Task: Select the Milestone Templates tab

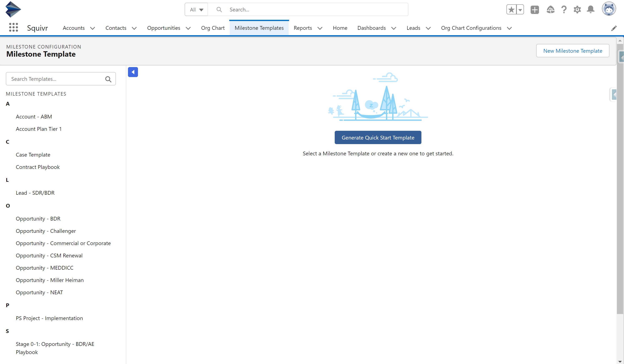Action: click(x=259, y=28)
